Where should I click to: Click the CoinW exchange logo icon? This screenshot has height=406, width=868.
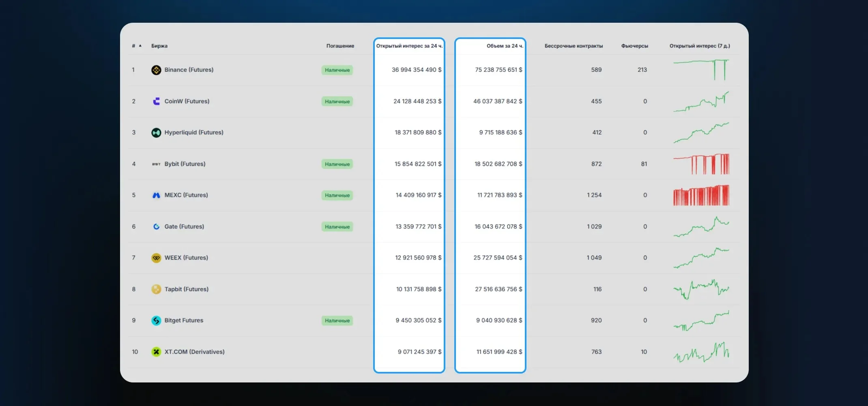point(156,101)
